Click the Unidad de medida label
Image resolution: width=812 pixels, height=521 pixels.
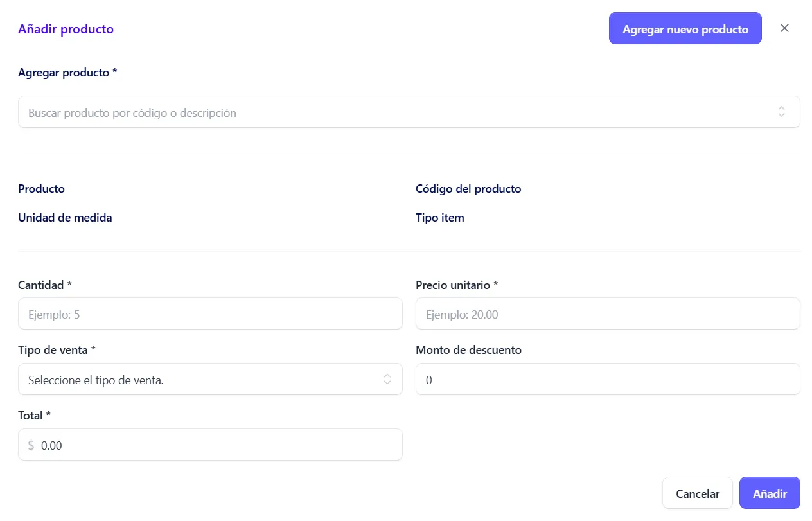[x=65, y=217]
